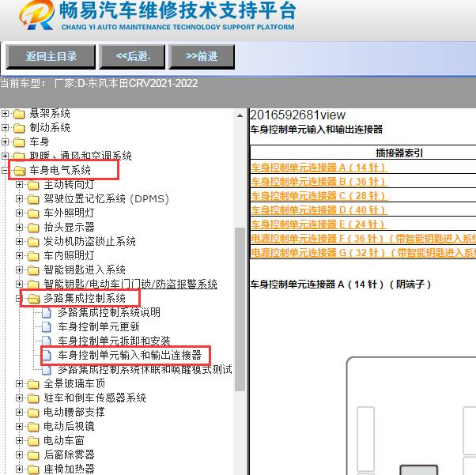Viewport: 476px width, 475px height.
Task: Click the tree panel scroll up arrow
Action: click(x=240, y=115)
